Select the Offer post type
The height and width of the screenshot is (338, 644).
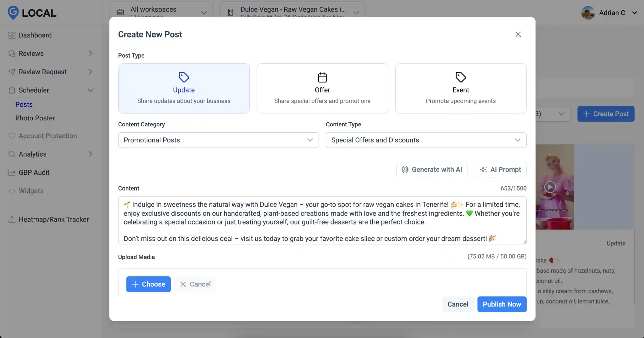click(322, 88)
